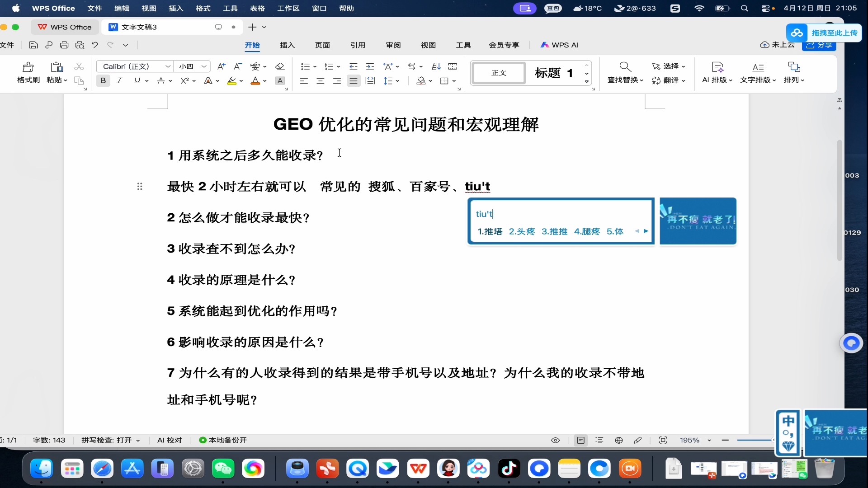Click the Print icon in quick toolbar

64,45
